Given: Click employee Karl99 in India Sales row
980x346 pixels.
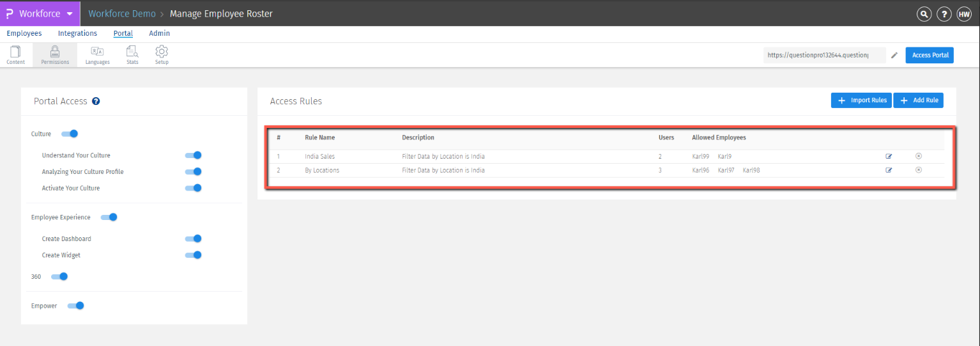Looking at the screenshot, I should (x=701, y=156).
